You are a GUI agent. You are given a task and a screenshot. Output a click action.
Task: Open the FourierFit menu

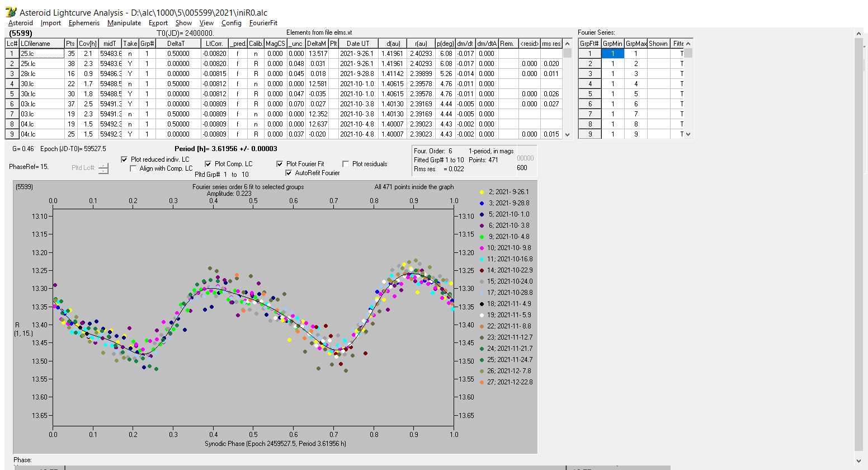click(x=263, y=23)
